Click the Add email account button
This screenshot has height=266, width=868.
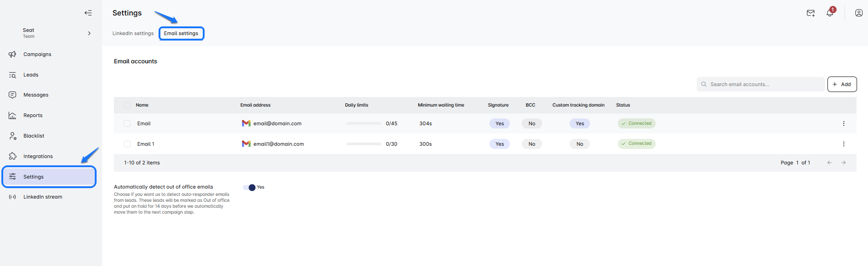click(842, 84)
